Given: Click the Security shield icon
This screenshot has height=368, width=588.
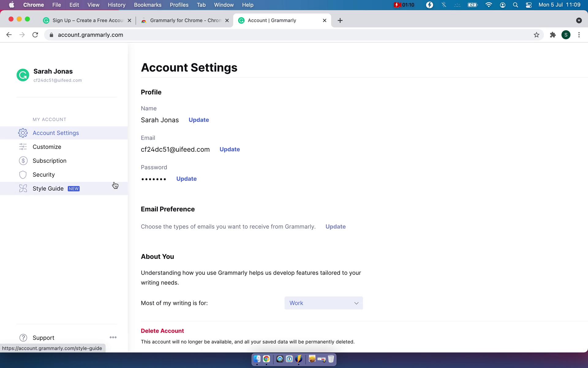Looking at the screenshot, I should pyautogui.click(x=23, y=175).
